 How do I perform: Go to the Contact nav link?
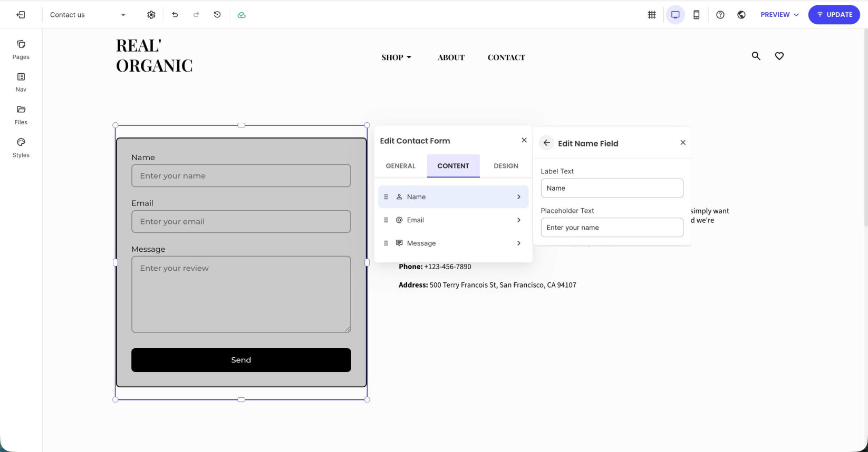click(506, 57)
